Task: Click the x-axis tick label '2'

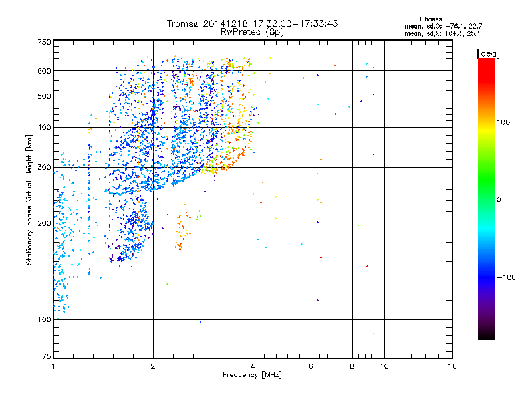Action: (x=153, y=366)
